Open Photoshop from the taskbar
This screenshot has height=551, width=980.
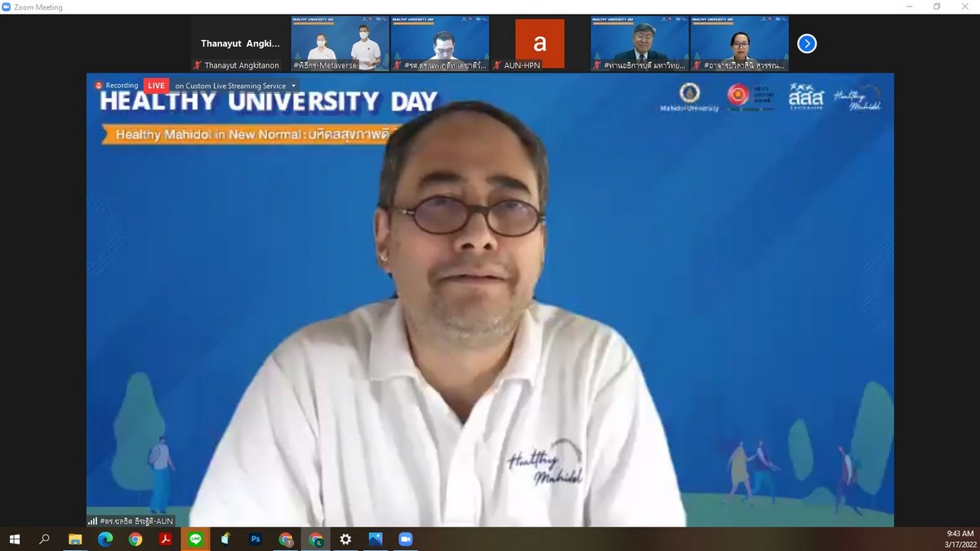click(x=256, y=539)
